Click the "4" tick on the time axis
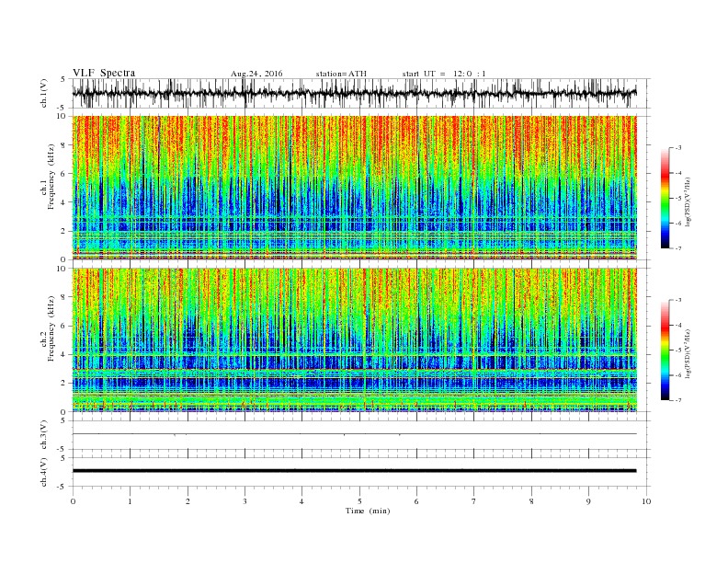 tap(301, 501)
